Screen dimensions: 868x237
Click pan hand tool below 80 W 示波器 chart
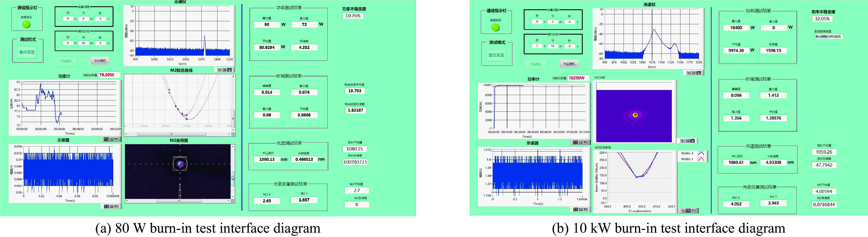(116, 206)
